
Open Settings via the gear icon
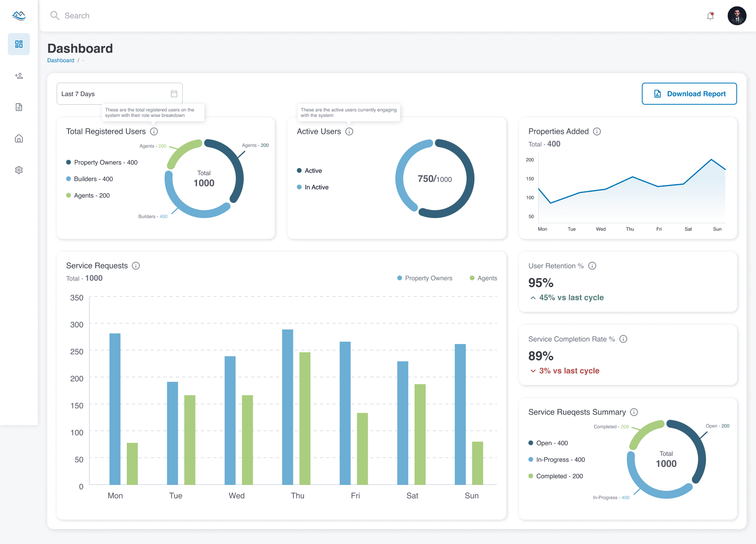coord(19,170)
